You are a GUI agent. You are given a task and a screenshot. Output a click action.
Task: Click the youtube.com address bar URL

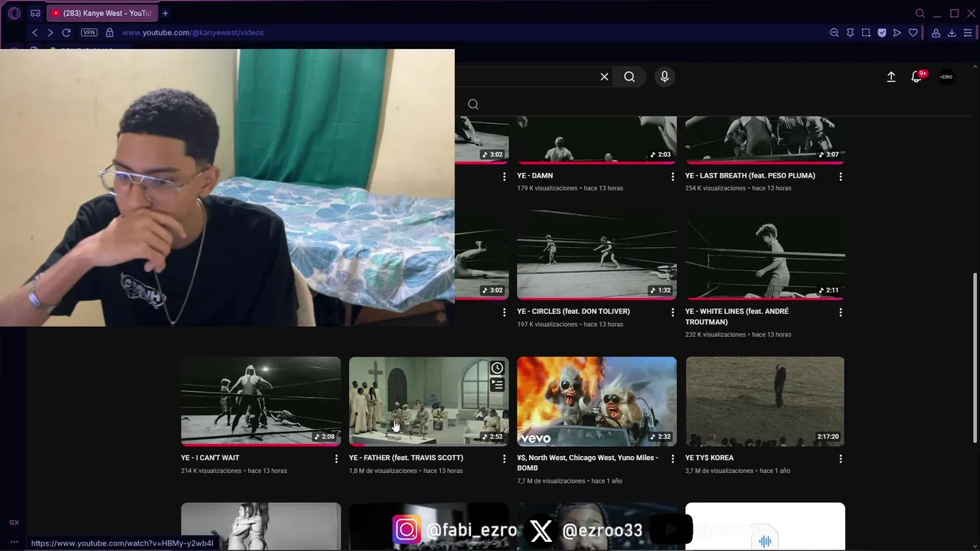click(193, 33)
